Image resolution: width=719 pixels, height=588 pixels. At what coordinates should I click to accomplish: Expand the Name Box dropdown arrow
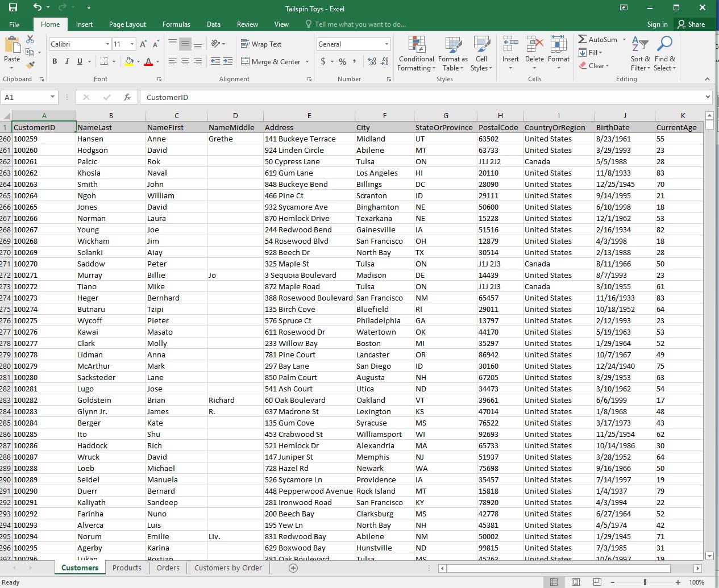tap(52, 97)
